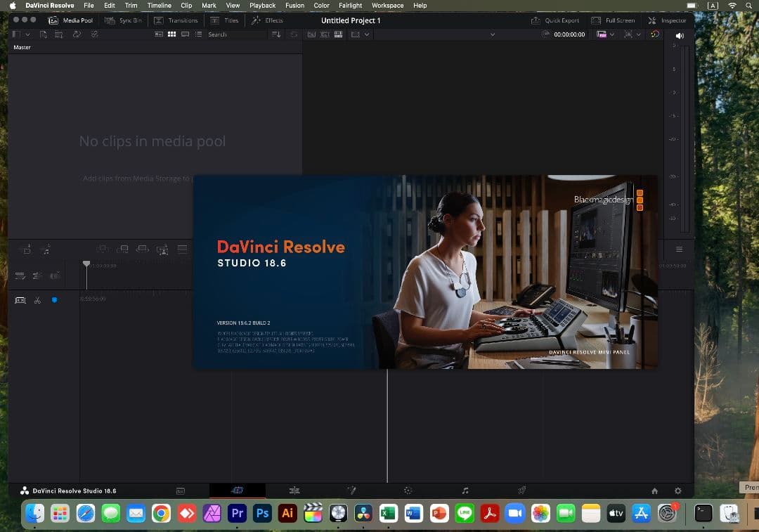Switch to the Fairlight page music icon
This screenshot has width=759, height=532.
(x=465, y=491)
